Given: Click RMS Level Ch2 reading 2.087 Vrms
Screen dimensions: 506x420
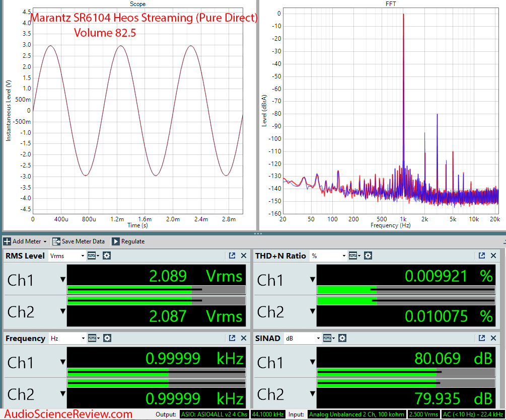Looking at the screenshot, I should pos(195,316).
